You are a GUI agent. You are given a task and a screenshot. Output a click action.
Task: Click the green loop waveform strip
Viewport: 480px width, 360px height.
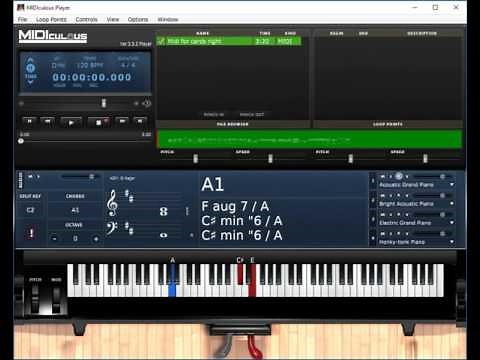(x=310, y=139)
